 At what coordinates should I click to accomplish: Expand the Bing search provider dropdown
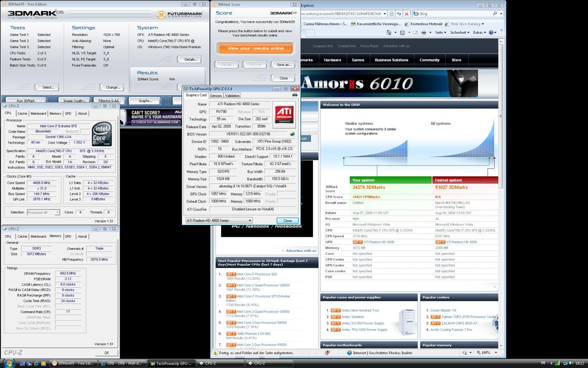coord(501,14)
